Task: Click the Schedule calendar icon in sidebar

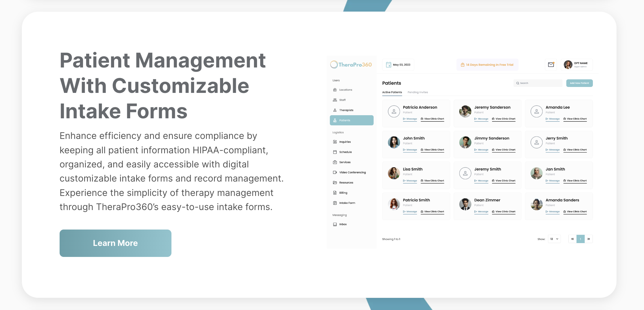Action: click(335, 152)
